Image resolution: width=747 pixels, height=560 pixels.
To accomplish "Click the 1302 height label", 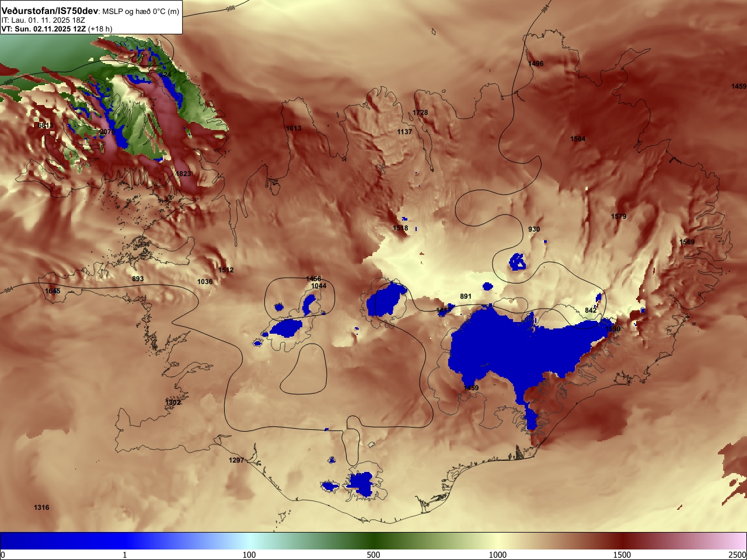I will point(173,402).
